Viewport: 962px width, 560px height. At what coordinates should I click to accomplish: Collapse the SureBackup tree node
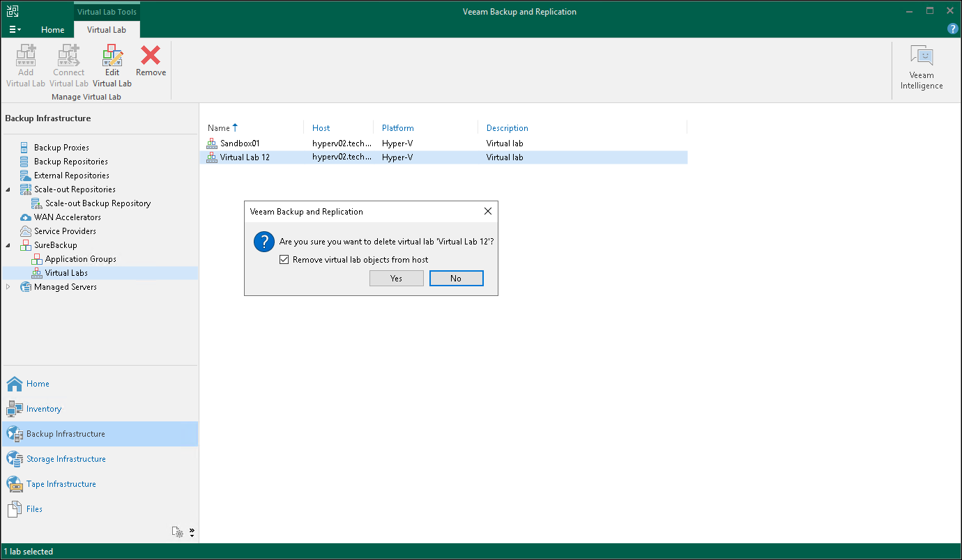point(8,245)
